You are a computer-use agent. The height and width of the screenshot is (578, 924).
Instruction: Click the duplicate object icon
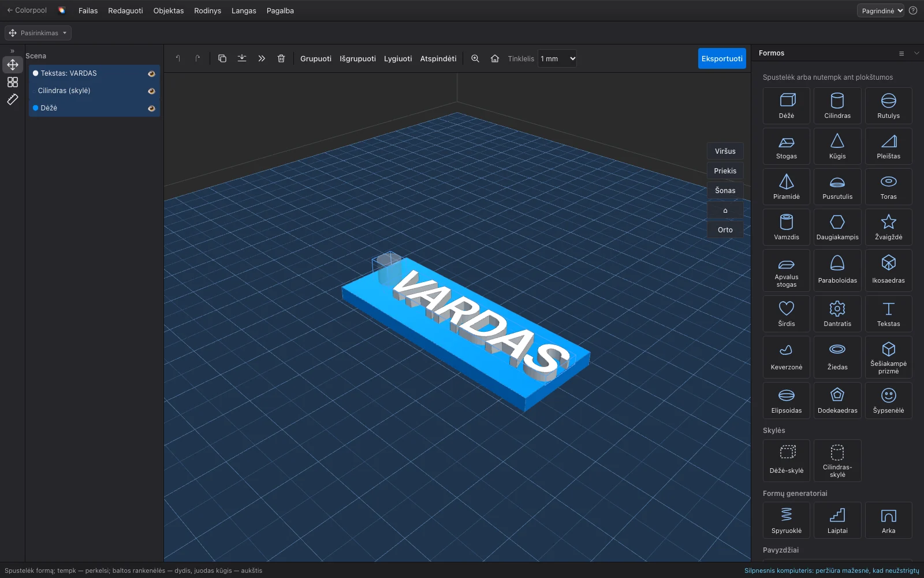(222, 58)
